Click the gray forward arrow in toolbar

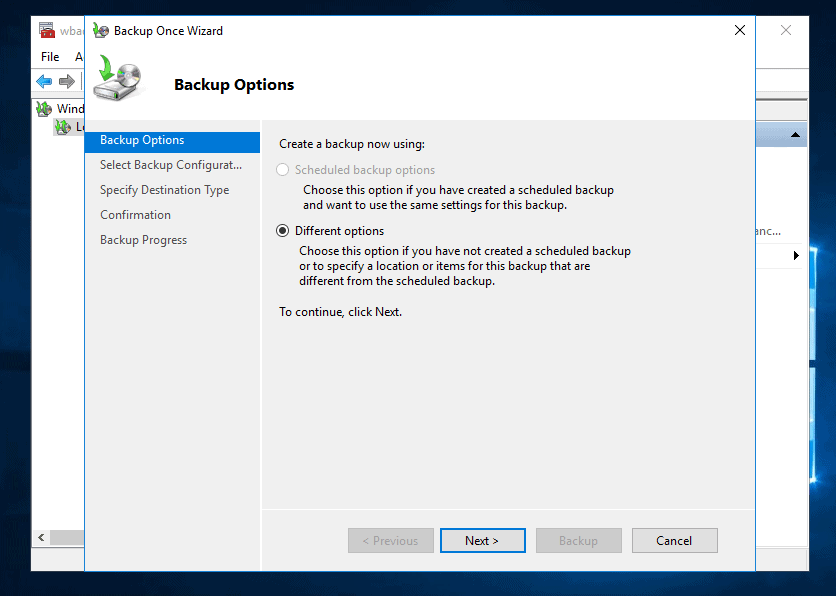[67, 81]
